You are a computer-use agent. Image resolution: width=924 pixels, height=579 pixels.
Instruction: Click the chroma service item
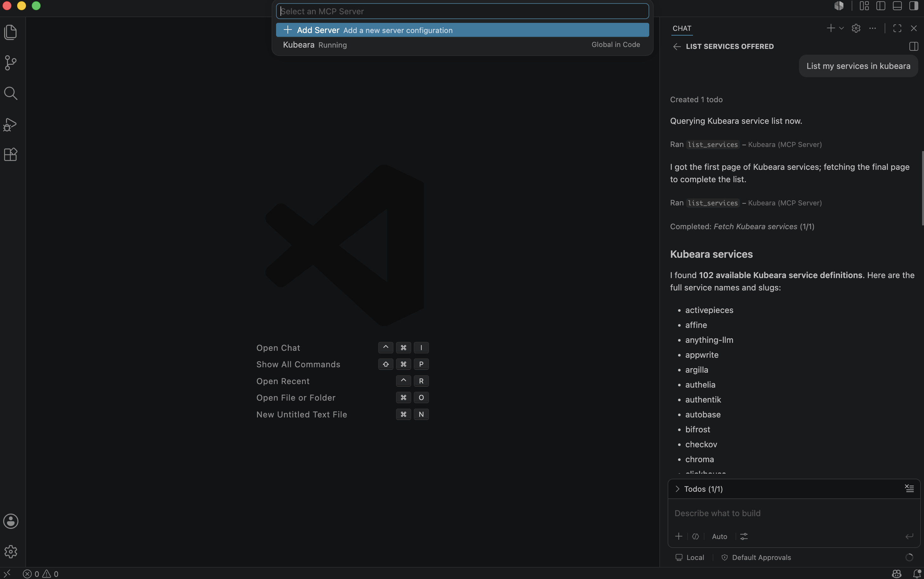[x=699, y=459]
